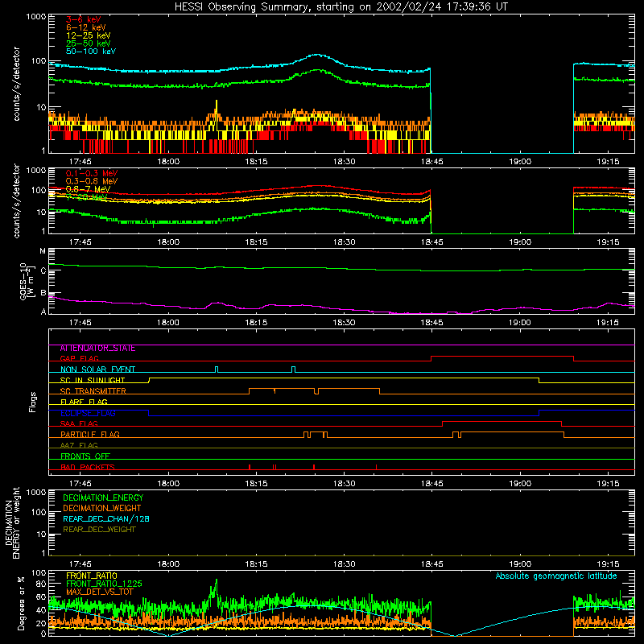Click 18:00 tick under the MeV panel

click(x=168, y=242)
